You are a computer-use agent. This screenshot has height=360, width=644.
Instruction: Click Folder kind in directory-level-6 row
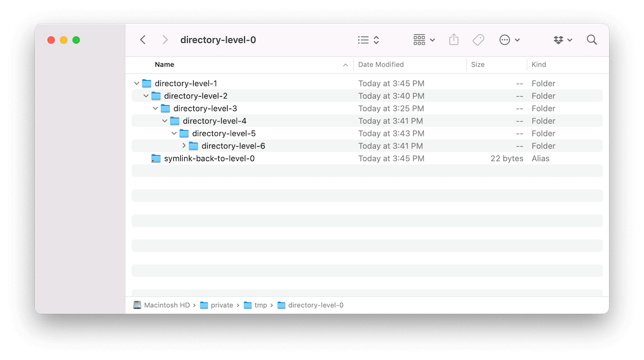point(543,146)
